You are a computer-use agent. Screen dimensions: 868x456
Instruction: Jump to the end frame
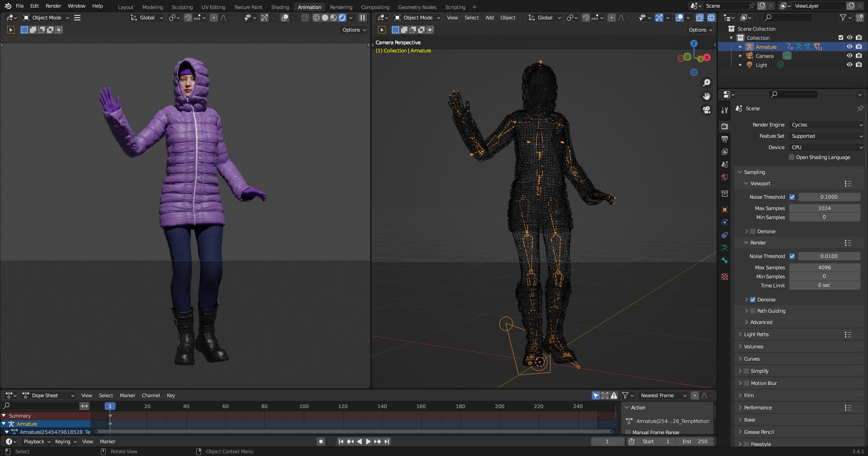click(x=387, y=442)
